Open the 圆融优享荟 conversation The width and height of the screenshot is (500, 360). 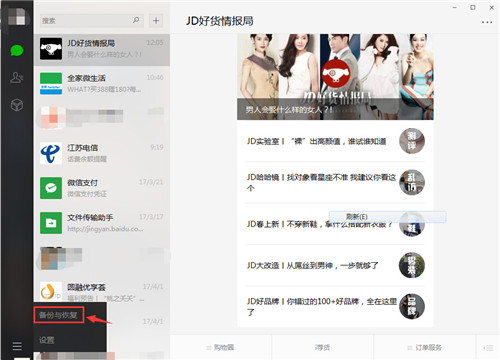pos(102,291)
